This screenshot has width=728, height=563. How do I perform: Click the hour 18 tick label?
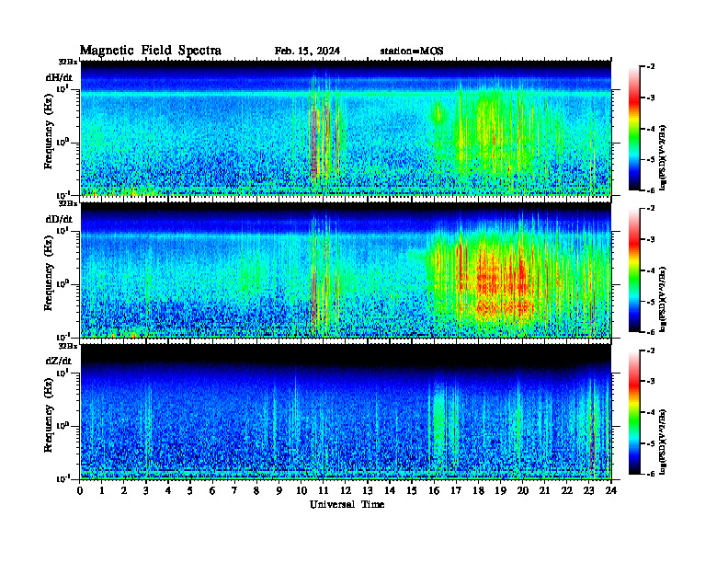(478, 490)
